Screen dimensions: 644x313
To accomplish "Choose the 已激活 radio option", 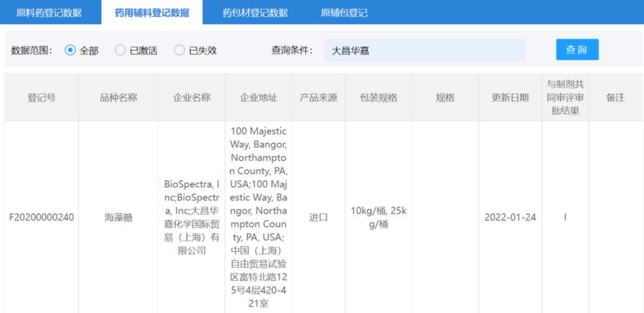I will pyautogui.click(x=120, y=50).
